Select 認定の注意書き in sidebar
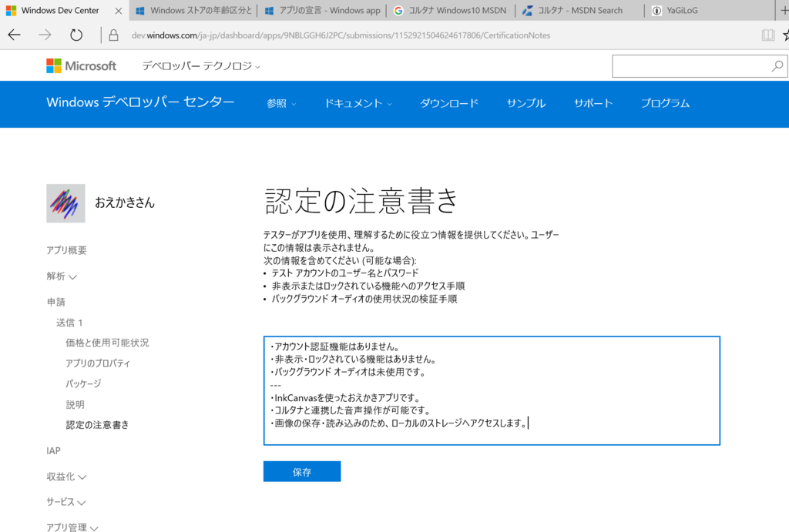 click(x=97, y=425)
